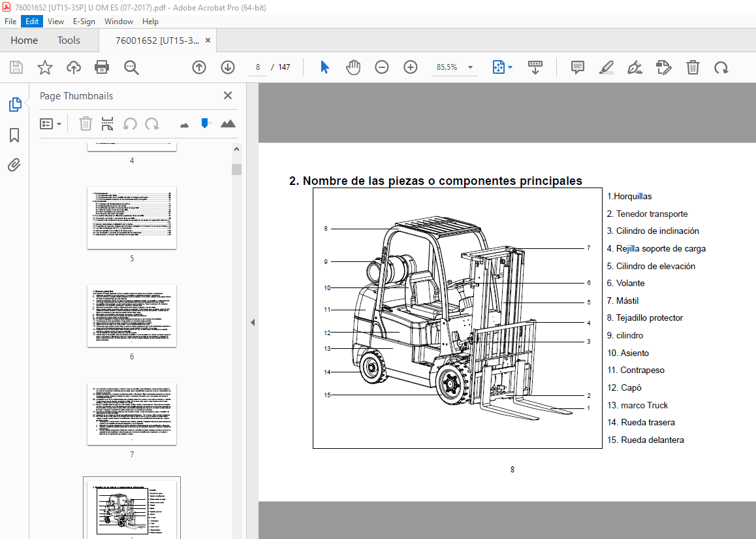
Task: Collapse the navigation pane arrow
Action: (x=253, y=322)
